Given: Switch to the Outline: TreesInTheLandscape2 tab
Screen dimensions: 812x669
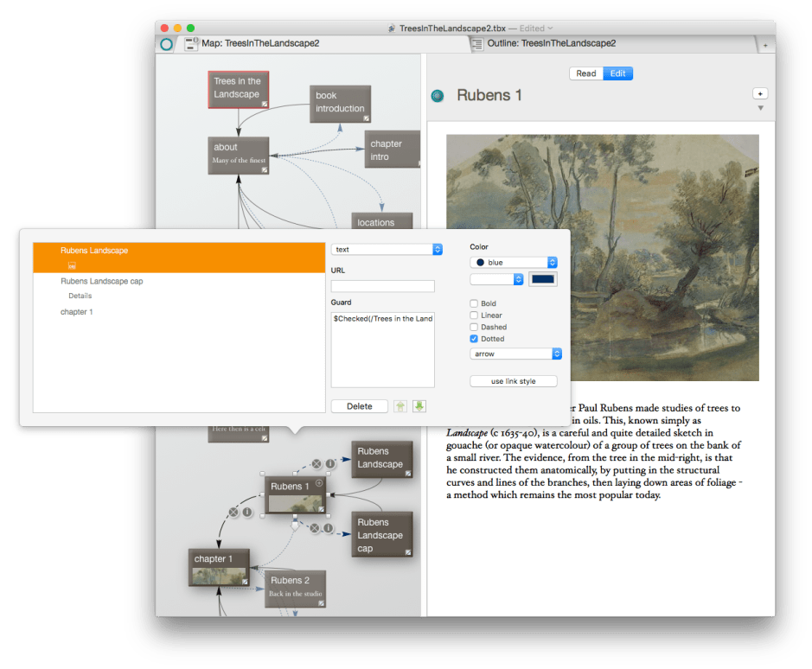Looking at the screenshot, I should (551, 43).
